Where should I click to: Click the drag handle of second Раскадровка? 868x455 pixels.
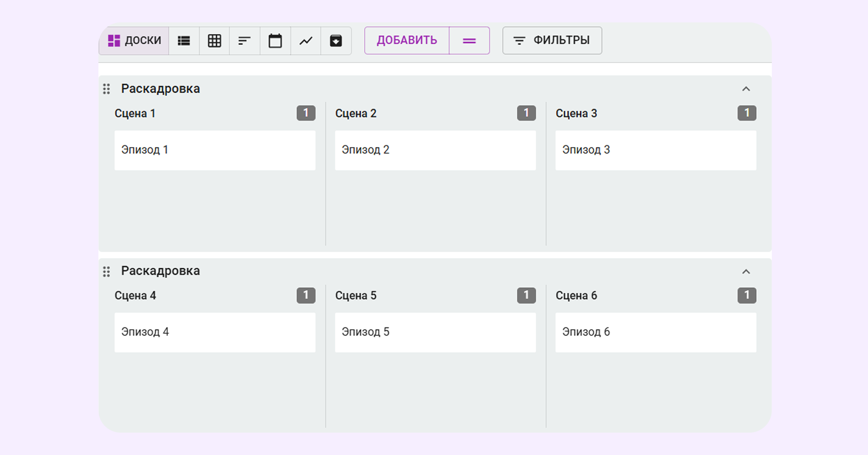[x=106, y=272]
